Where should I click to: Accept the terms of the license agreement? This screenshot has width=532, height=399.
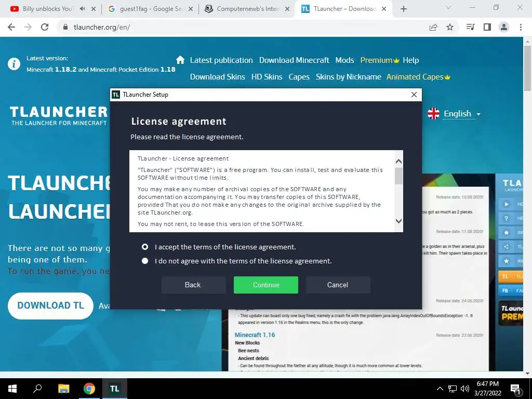145,247
